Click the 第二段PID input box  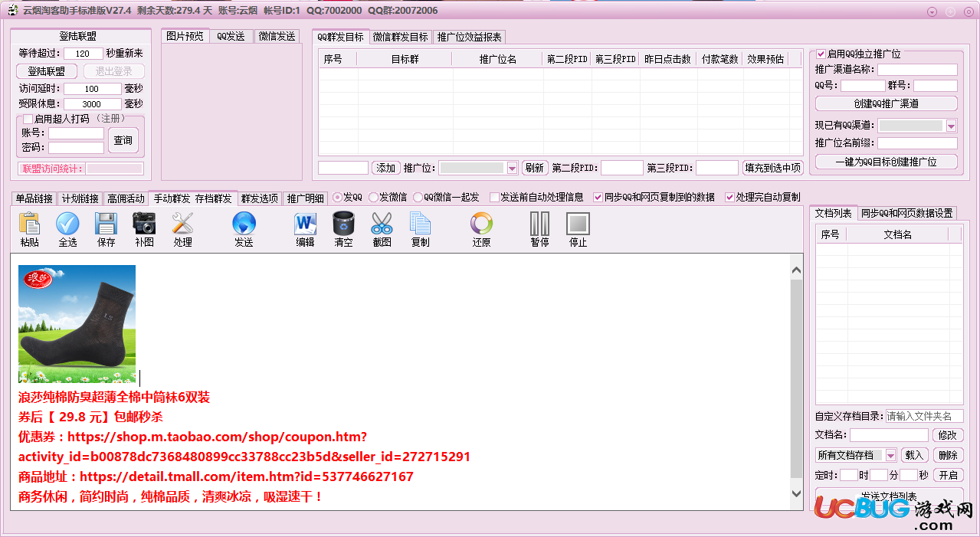click(622, 168)
